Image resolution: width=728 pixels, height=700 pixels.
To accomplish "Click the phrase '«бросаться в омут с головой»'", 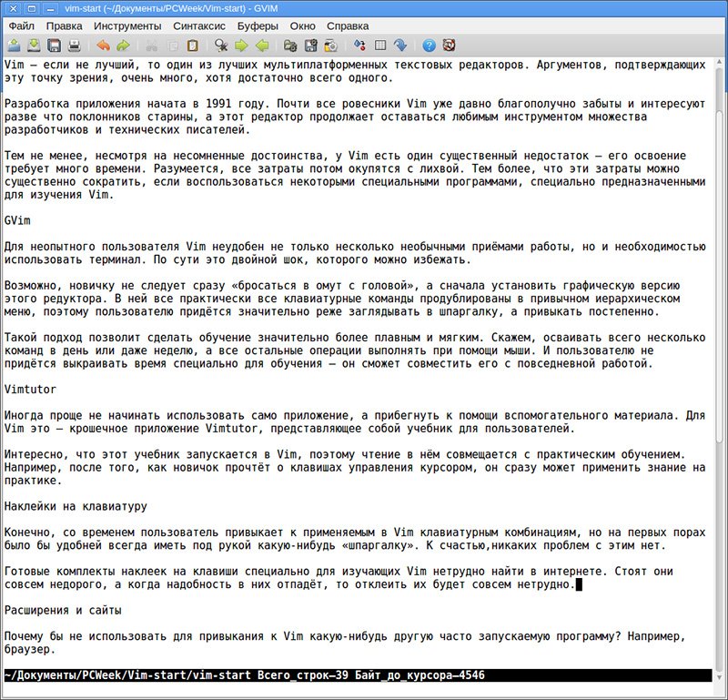I will click(x=323, y=286).
